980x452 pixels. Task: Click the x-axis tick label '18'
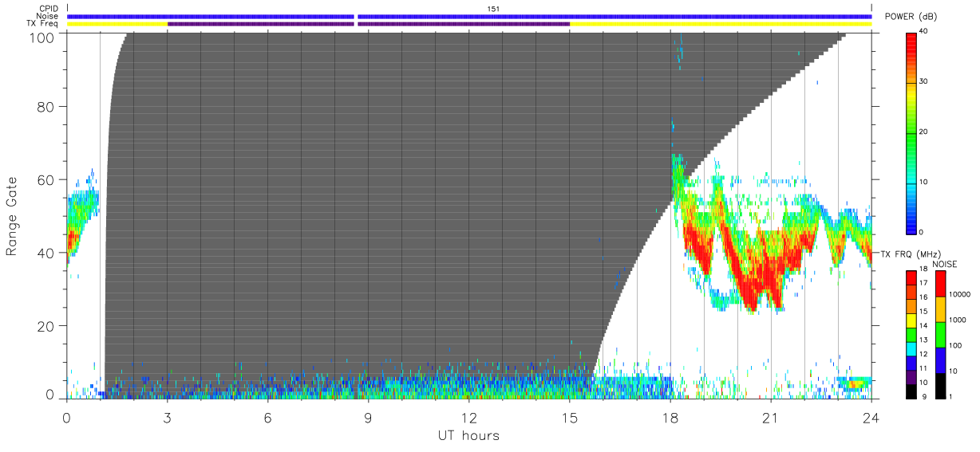(670, 417)
